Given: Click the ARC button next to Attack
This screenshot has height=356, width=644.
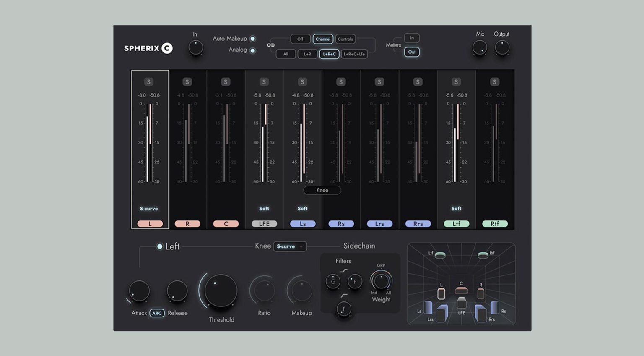Looking at the screenshot, I should pos(157,313).
